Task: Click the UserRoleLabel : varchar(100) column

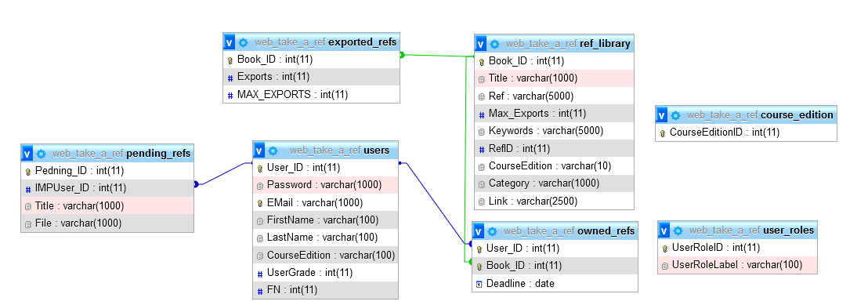Action: [x=737, y=265]
